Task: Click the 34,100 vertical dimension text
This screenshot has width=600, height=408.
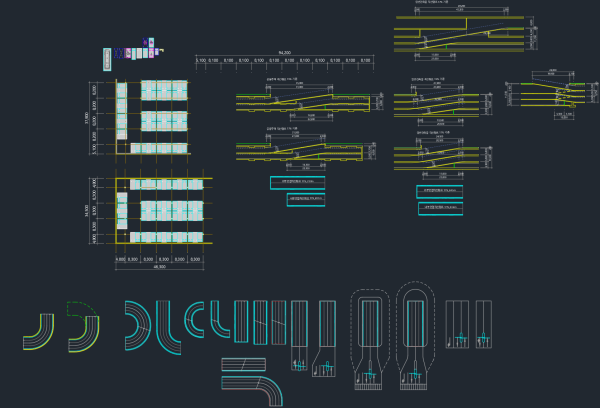Action: pos(87,210)
